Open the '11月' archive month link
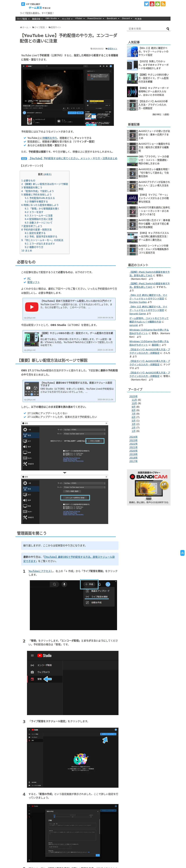The width and height of the screenshot is (186, 868). [134, 400]
